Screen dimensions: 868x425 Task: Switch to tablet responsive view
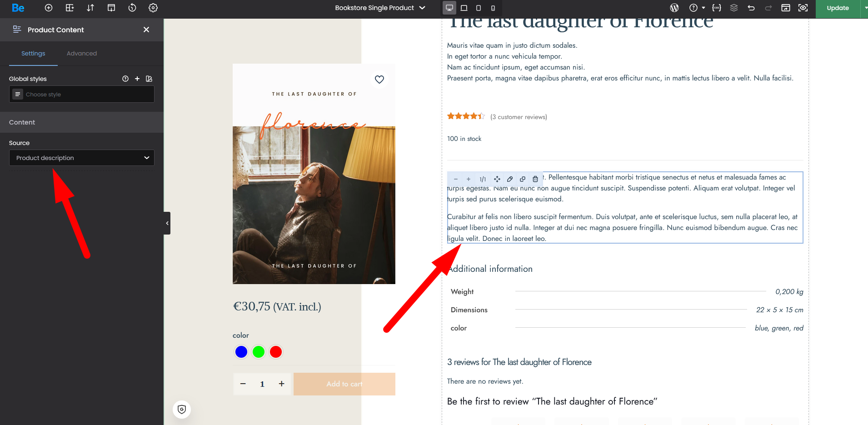coord(479,8)
